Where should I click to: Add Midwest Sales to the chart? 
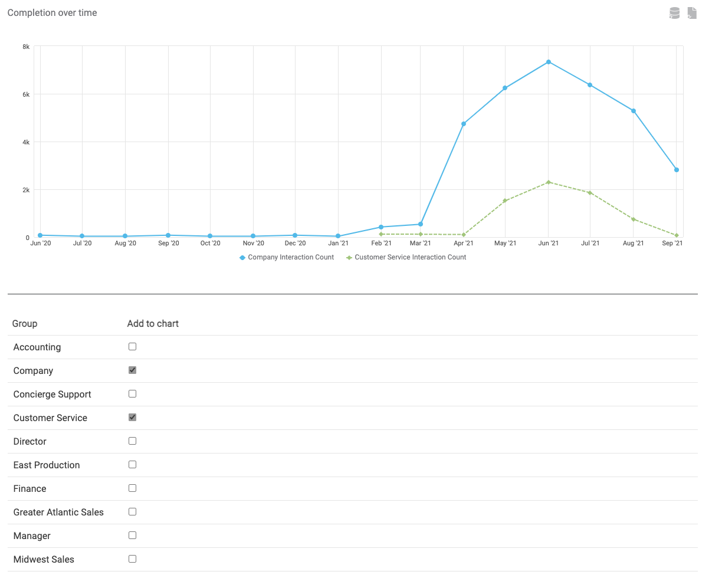click(x=132, y=559)
